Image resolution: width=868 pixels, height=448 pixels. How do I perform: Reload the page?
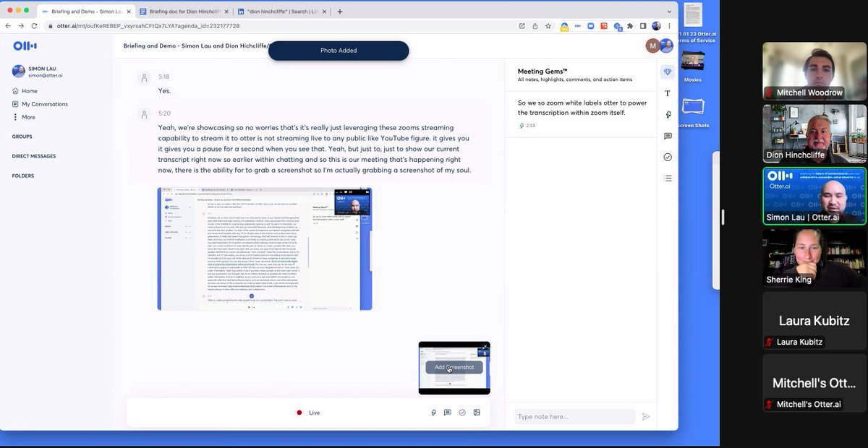[x=34, y=25]
